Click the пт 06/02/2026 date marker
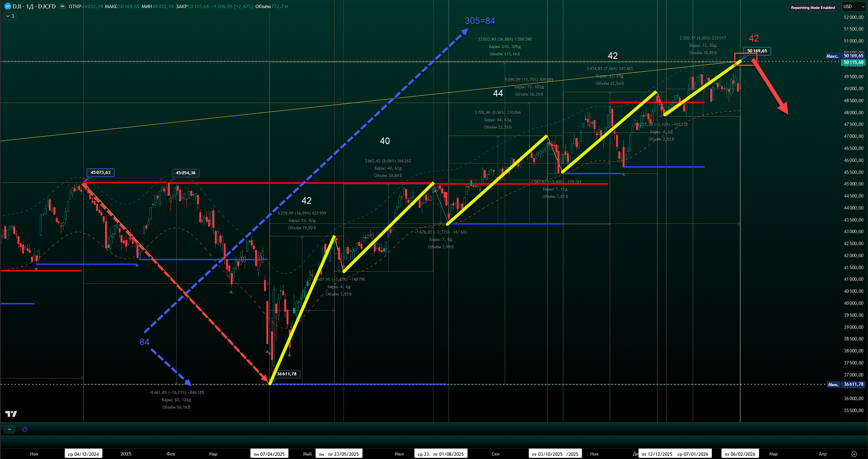Image resolution: width=868 pixels, height=459 pixels. (x=740, y=454)
